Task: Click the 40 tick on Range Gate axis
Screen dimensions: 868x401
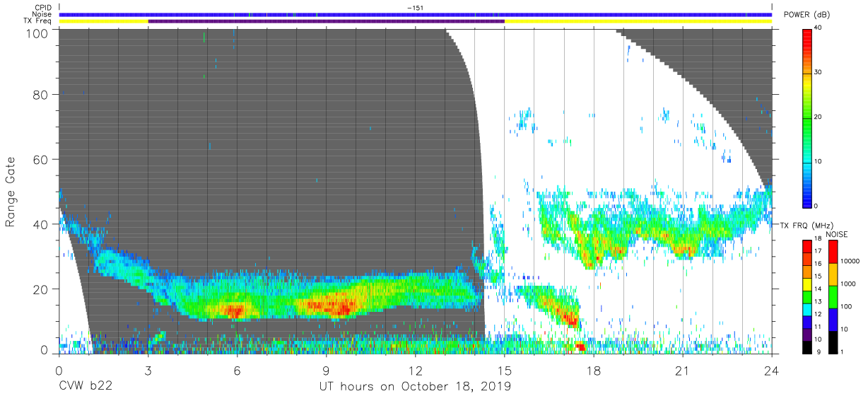Action: (42, 224)
